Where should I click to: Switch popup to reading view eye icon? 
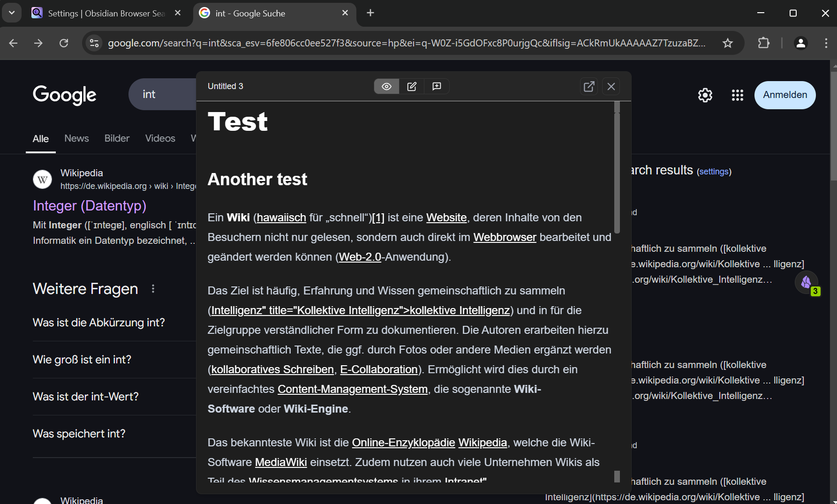pyautogui.click(x=386, y=86)
